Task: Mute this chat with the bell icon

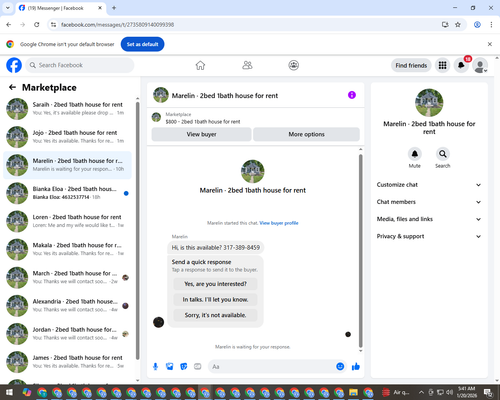Action: click(x=415, y=154)
